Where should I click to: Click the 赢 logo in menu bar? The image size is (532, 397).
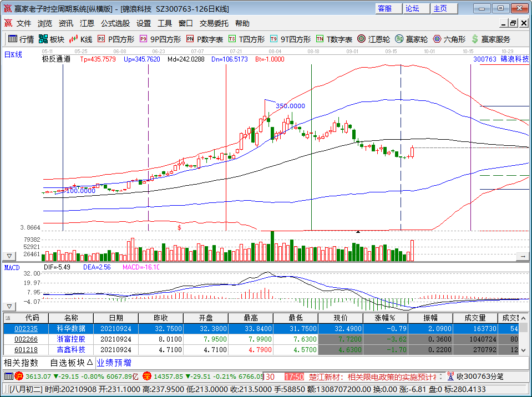8,23
